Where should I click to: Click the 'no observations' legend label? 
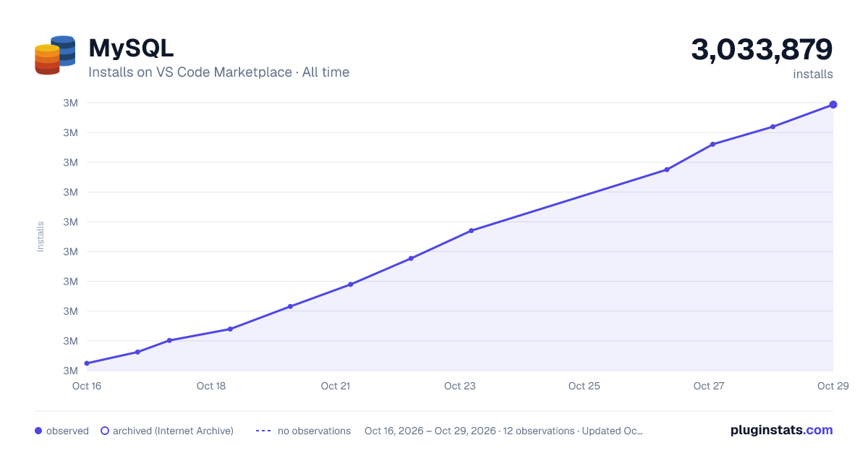[314, 431]
